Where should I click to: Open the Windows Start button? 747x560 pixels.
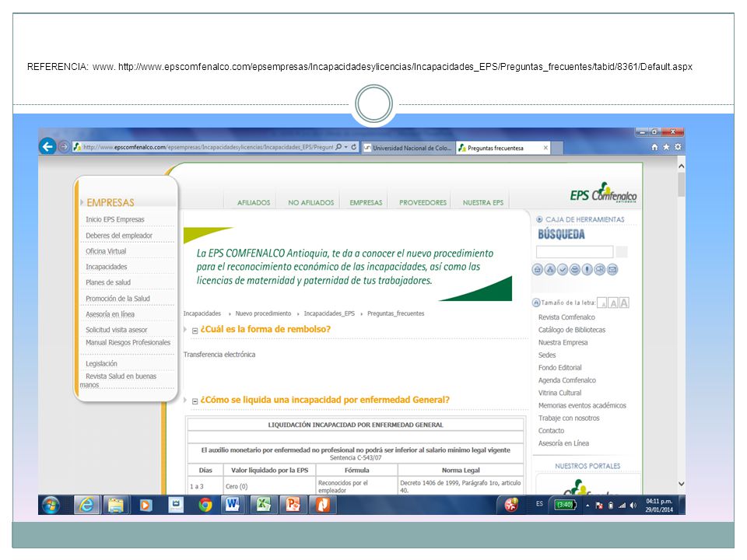(51, 505)
